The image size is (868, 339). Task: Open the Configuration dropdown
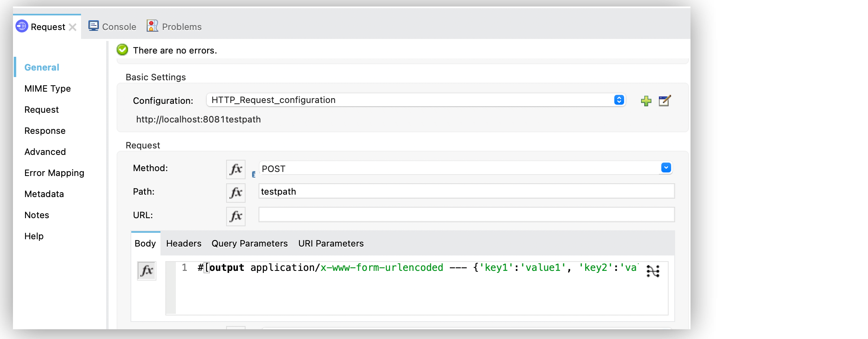(618, 100)
